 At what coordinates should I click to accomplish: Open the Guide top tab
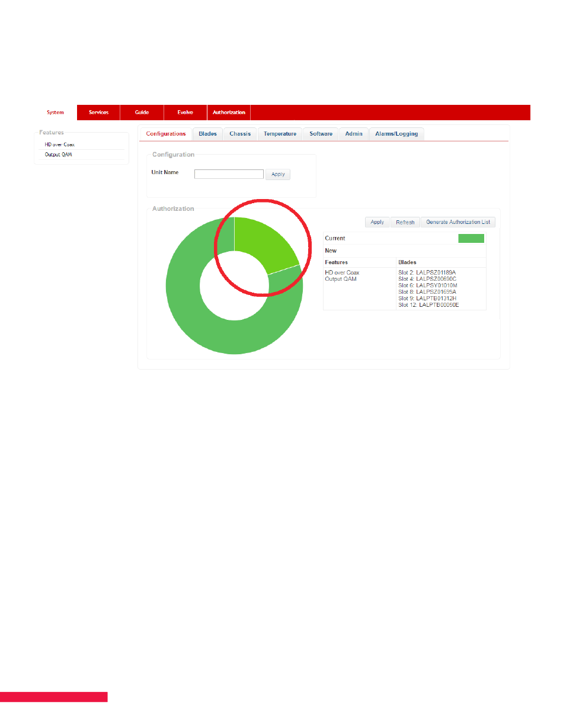142,113
